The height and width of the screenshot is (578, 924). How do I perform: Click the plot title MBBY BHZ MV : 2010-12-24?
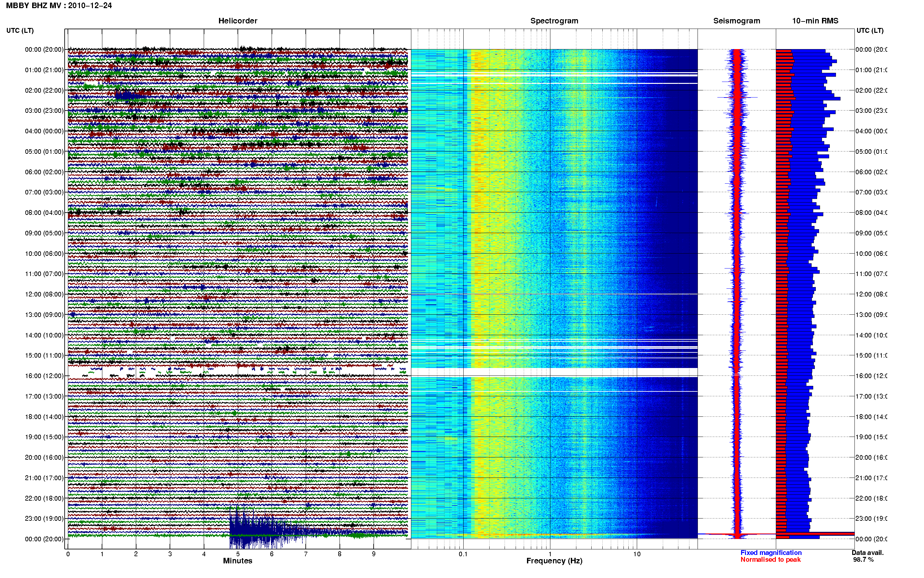tap(59, 5)
